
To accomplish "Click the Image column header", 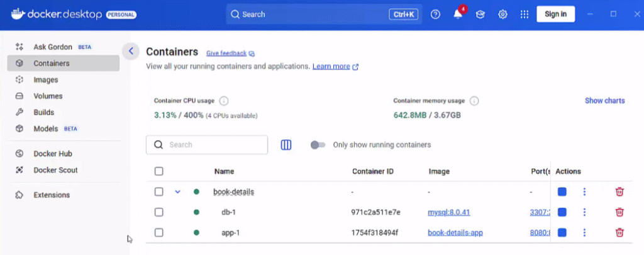I will [439, 171].
